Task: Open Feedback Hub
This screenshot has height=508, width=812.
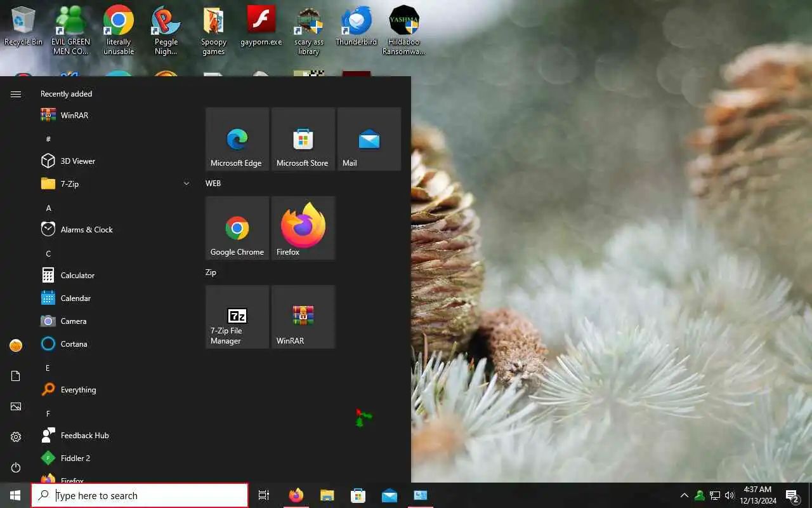Action: [115, 436]
